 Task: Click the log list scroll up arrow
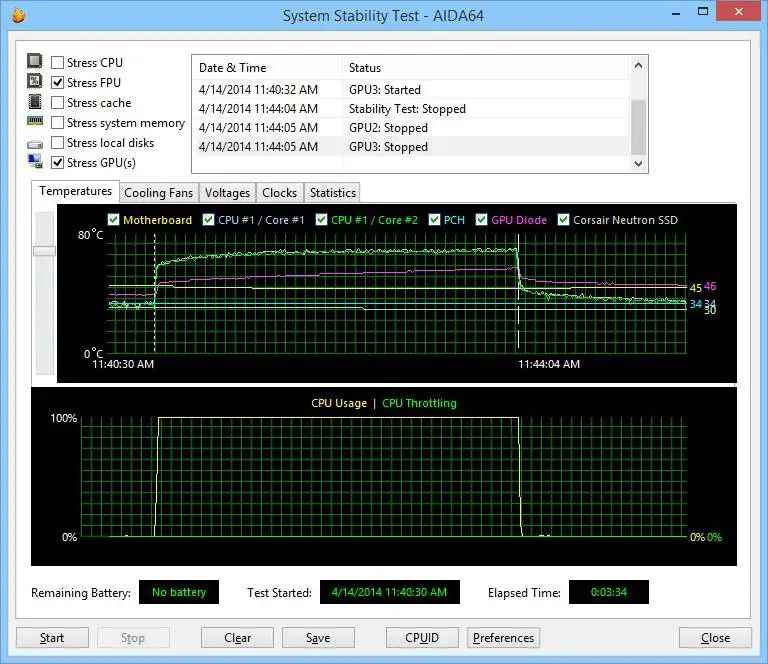638,65
